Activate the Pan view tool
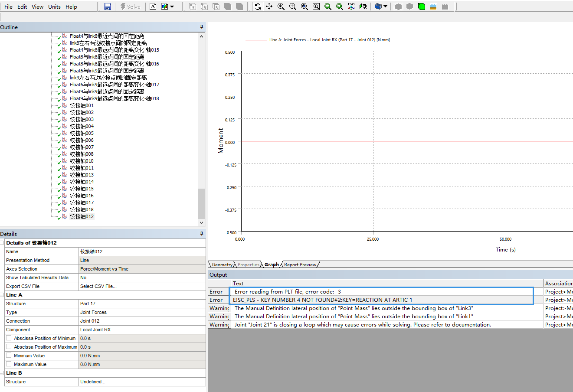573x392 pixels. (269, 7)
